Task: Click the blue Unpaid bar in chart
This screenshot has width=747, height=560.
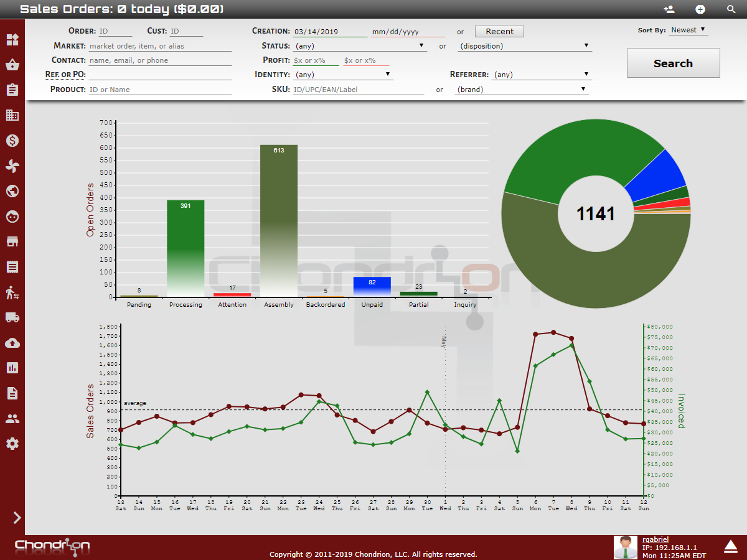Action: click(x=372, y=287)
